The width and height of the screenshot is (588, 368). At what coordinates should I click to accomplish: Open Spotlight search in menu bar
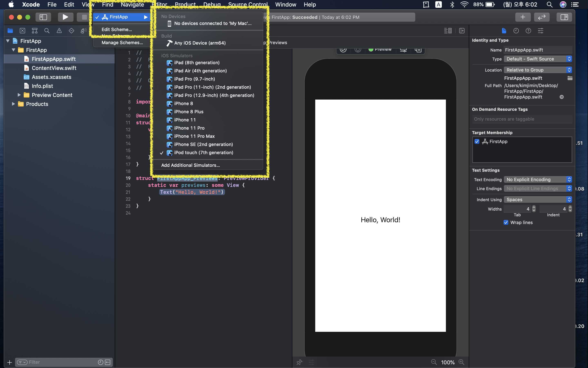point(550,5)
